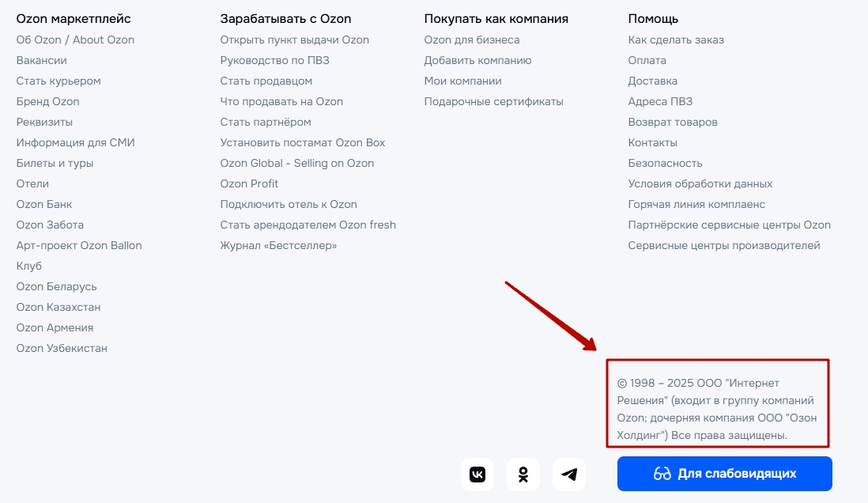
Task: Open the «Возврат товаров» link
Action: coord(672,122)
